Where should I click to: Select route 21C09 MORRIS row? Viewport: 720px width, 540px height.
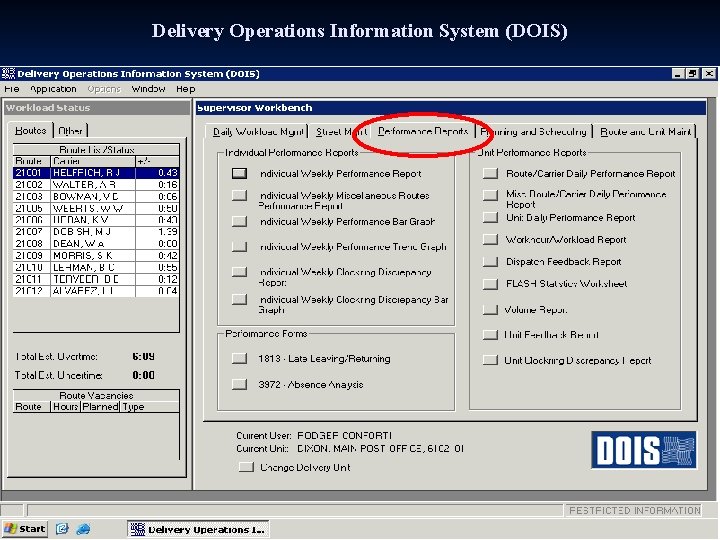coord(96,256)
